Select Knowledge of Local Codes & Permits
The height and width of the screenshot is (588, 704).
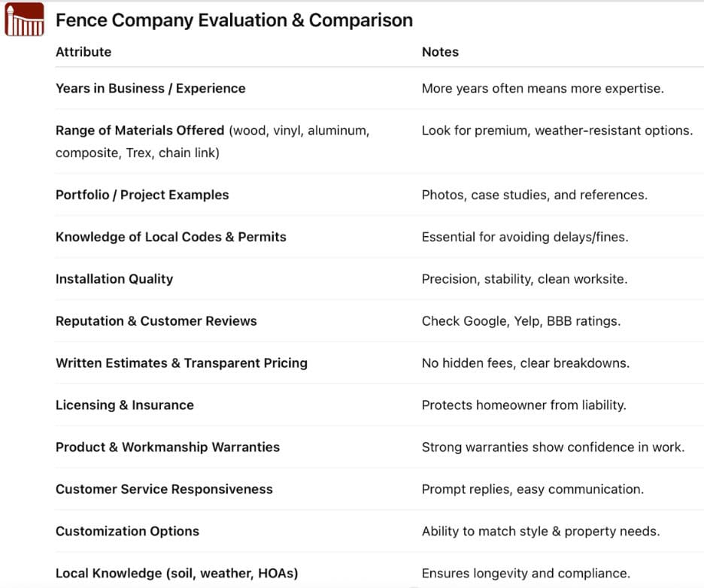pyautogui.click(x=171, y=237)
